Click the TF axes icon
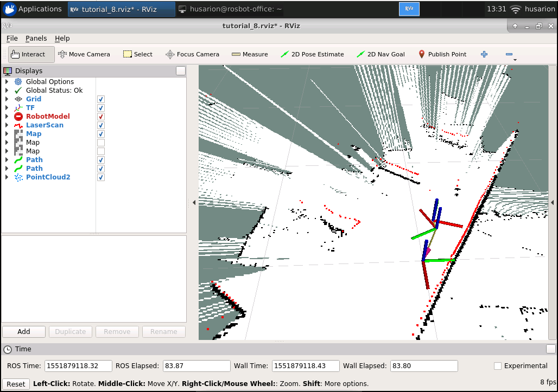 coord(18,108)
